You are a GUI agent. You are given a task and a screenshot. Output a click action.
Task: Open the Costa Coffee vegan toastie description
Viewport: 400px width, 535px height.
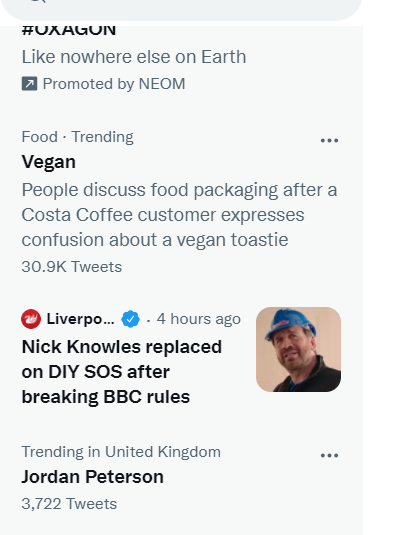pyautogui.click(x=180, y=215)
